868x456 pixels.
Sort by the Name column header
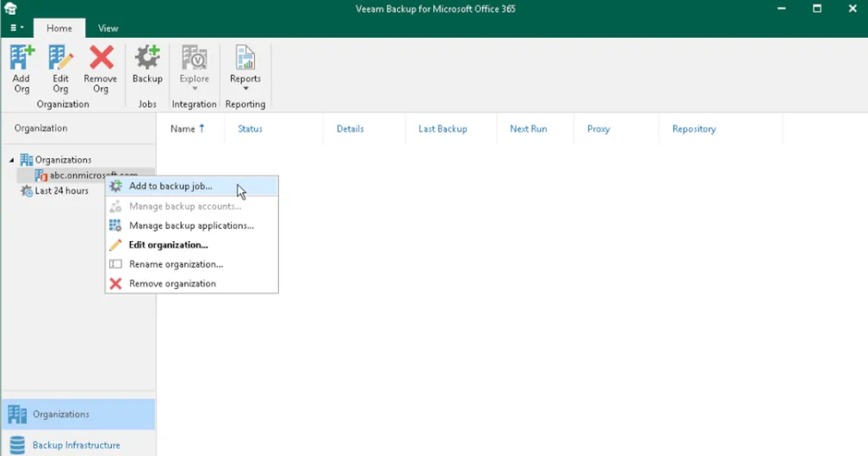tap(191, 129)
